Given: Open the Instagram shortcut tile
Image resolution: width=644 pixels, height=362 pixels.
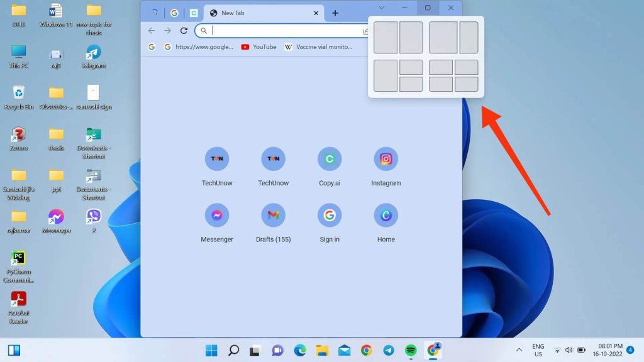Looking at the screenshot, I should 386,167.
